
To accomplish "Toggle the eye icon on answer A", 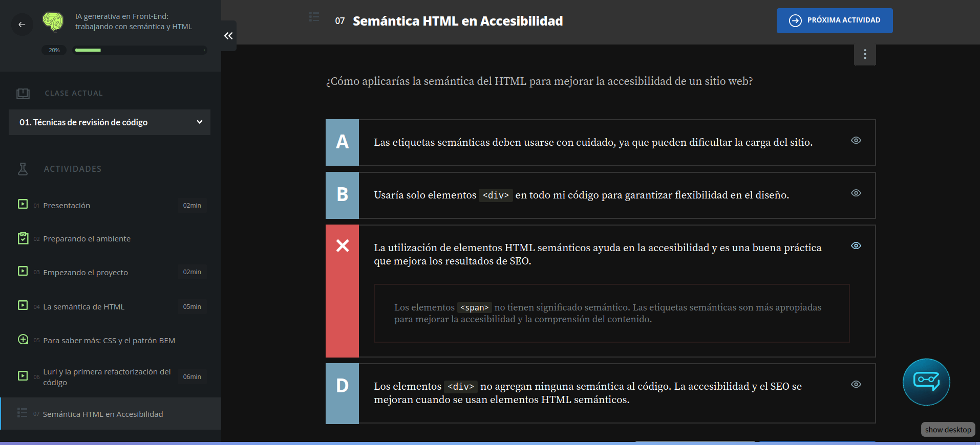I will [856, 140].
